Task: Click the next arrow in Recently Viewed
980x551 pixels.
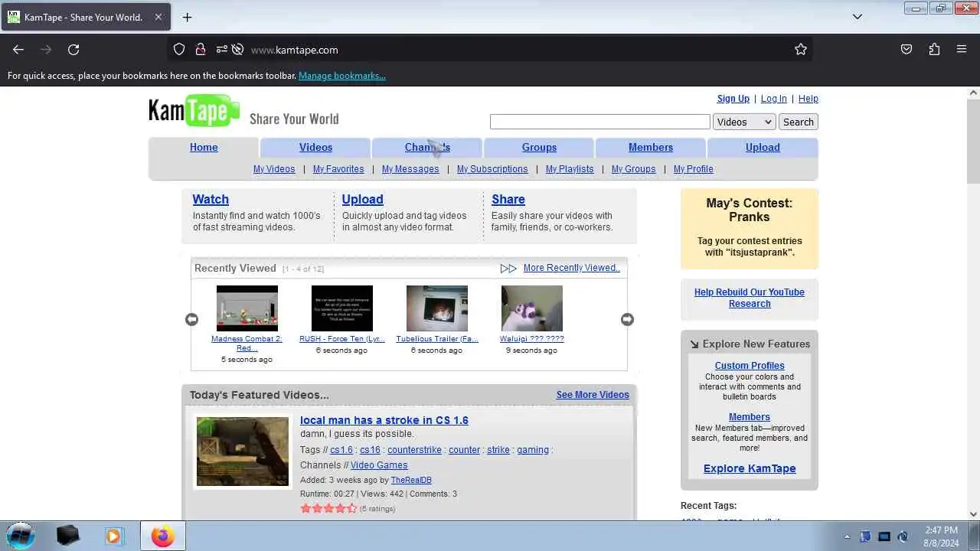Action: coord(627,319)
